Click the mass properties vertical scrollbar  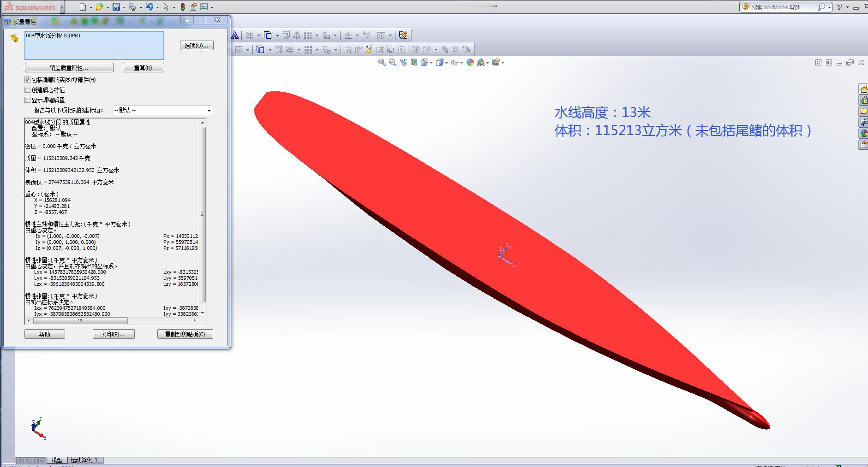pos(202,215)
